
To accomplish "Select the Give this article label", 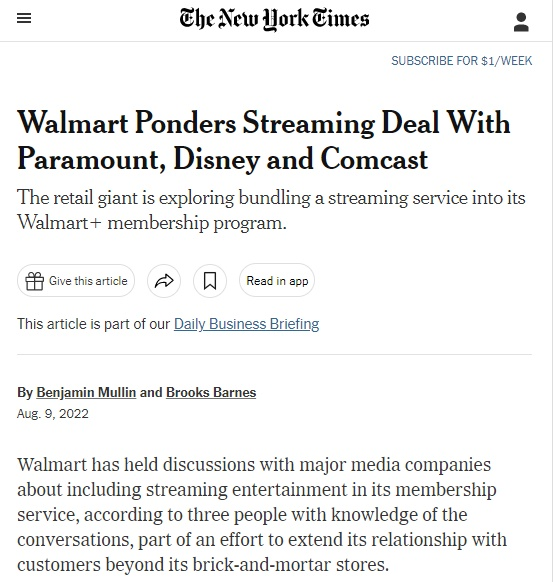I will (88, 281).
